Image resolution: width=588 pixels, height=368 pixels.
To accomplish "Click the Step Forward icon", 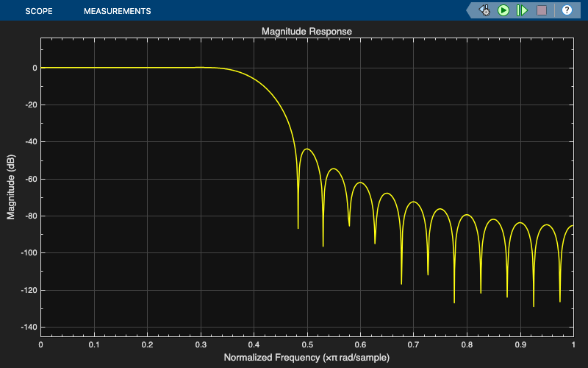I will tap(522, 10).
